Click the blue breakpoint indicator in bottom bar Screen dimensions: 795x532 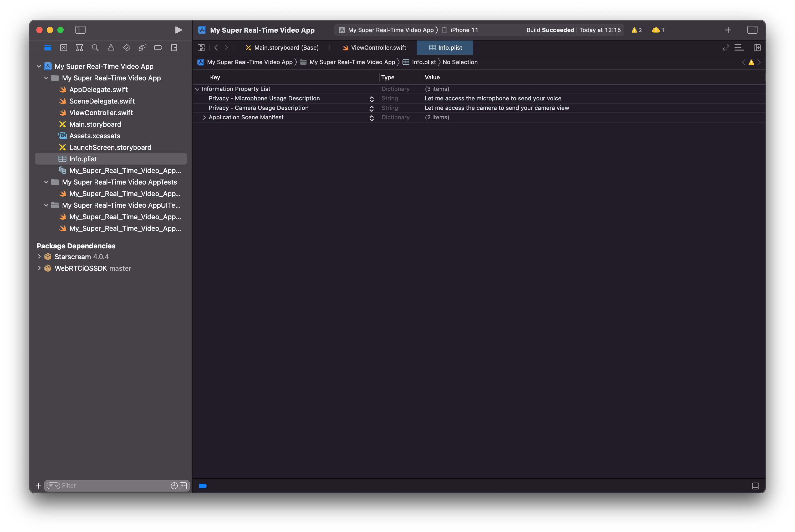(x=203, y=486)
